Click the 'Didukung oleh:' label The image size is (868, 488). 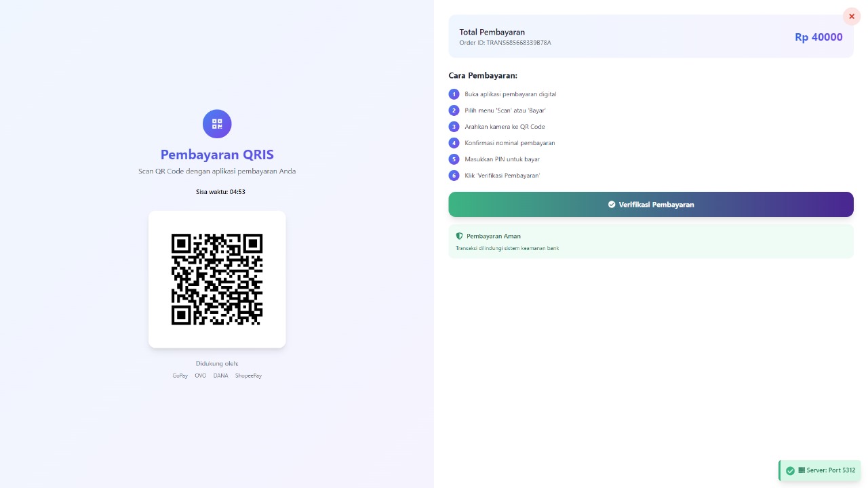[x=217, y=363]
